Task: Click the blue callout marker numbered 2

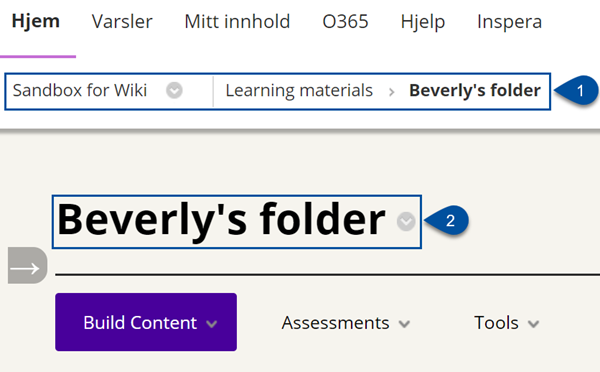Action: pyautogui.click(x=447, y=221)
